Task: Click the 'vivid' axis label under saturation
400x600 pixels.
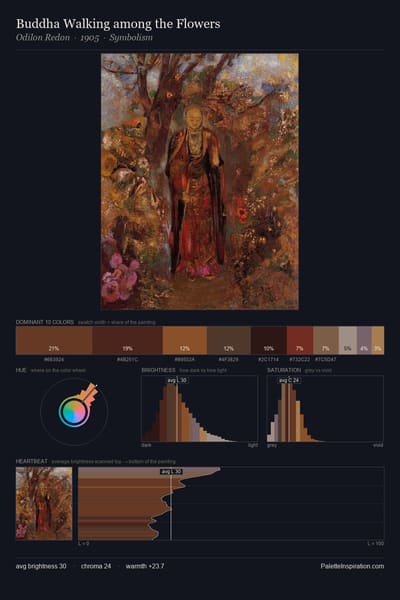Action: point(378,445)
